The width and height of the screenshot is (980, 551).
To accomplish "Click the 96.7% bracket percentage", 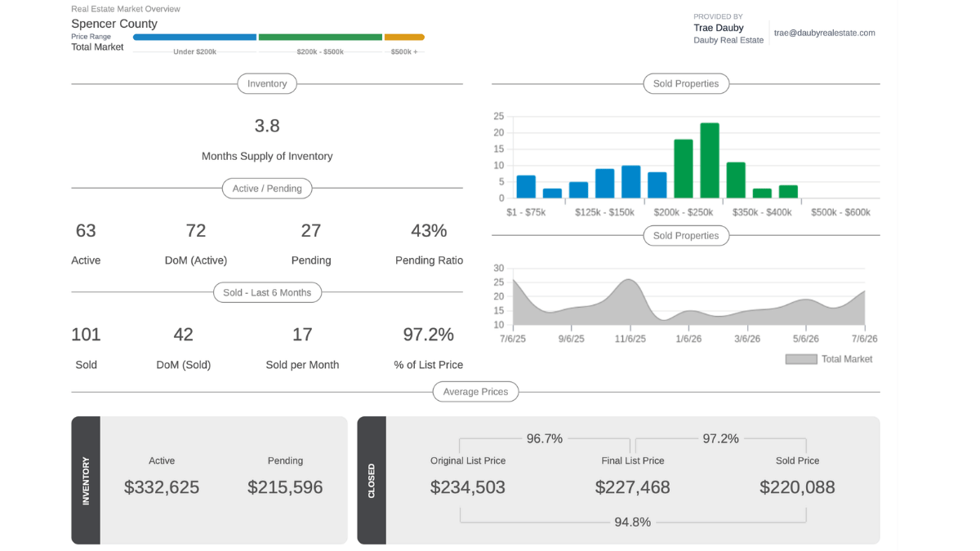I will (x=545, y=438).
